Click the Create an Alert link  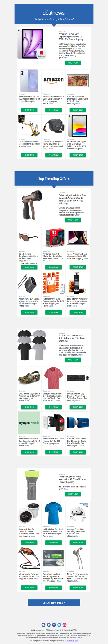[73, 641]
